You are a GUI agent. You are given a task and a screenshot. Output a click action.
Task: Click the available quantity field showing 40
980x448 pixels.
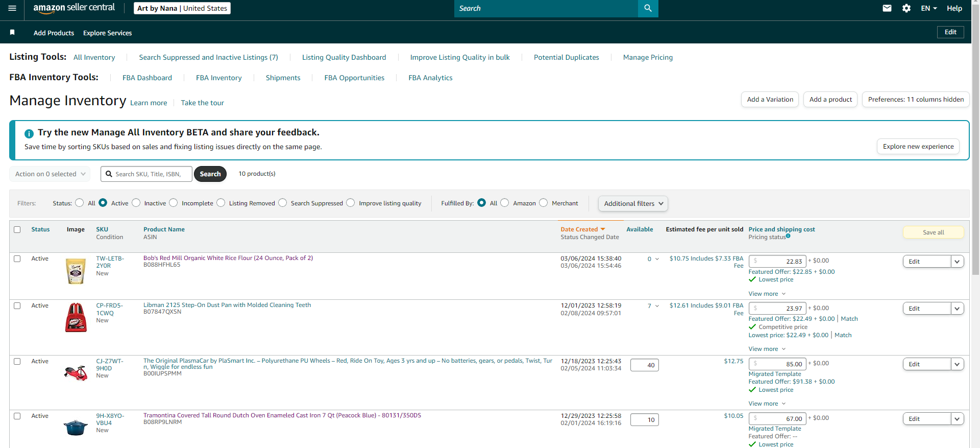645,365
